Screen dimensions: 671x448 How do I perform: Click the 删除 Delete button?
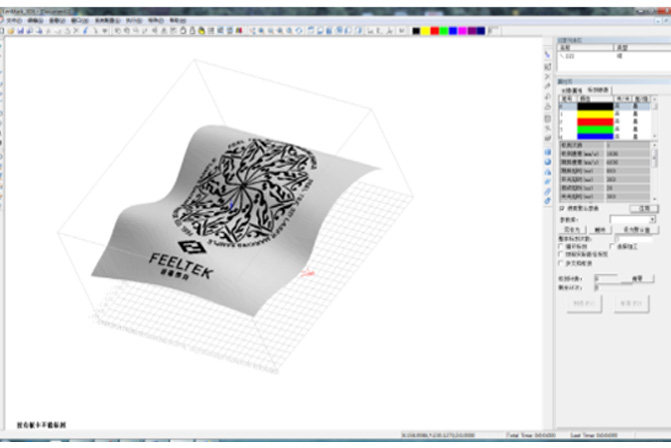coord(600,230)
